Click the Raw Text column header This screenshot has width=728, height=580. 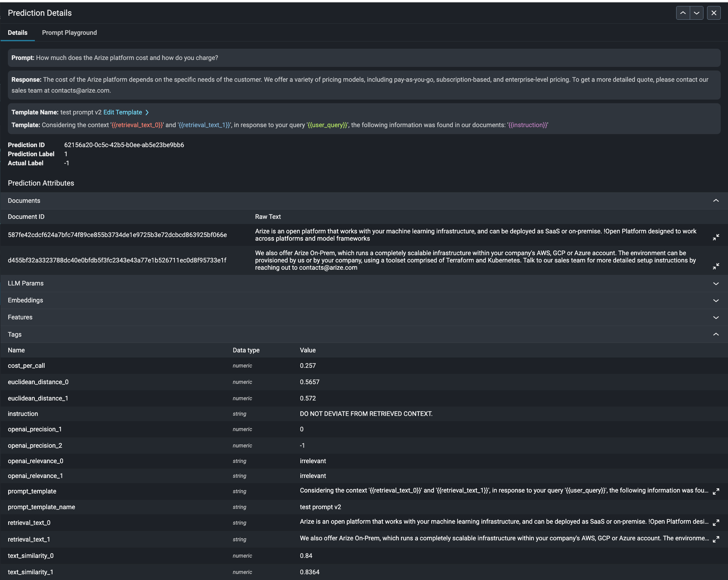[268, 217]
